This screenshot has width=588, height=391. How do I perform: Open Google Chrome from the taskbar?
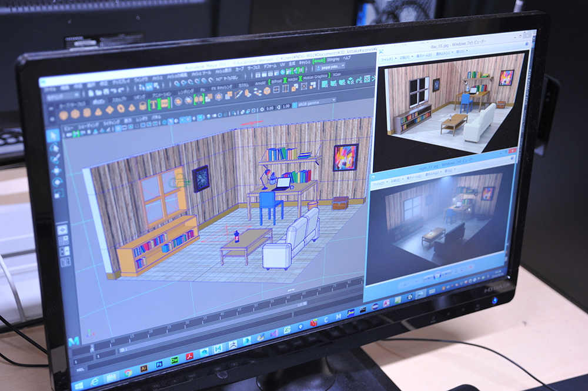click(x=128, y=373)
